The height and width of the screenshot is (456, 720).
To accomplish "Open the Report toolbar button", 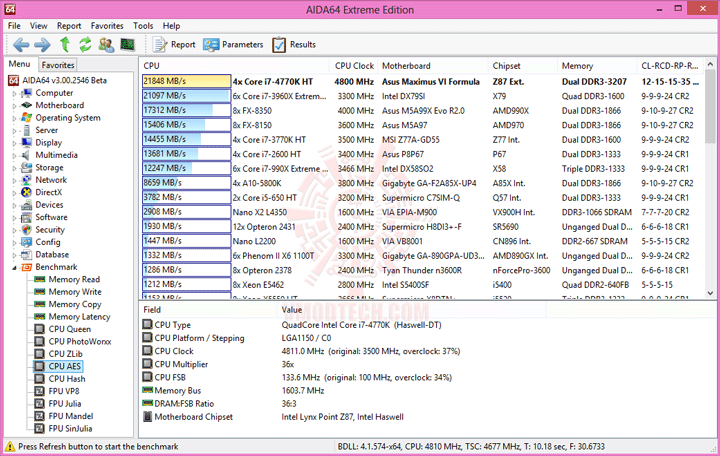I will point(174,45).
